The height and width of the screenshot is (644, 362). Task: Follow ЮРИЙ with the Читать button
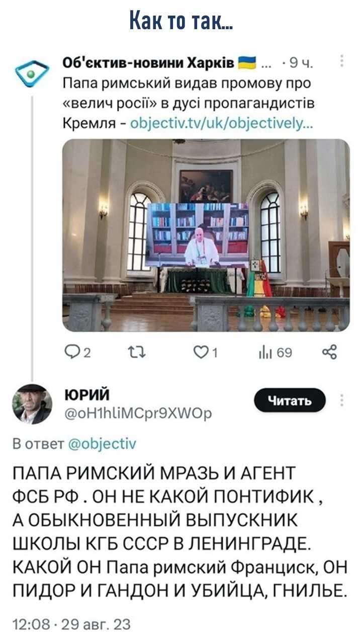click(x=290, y=400)
